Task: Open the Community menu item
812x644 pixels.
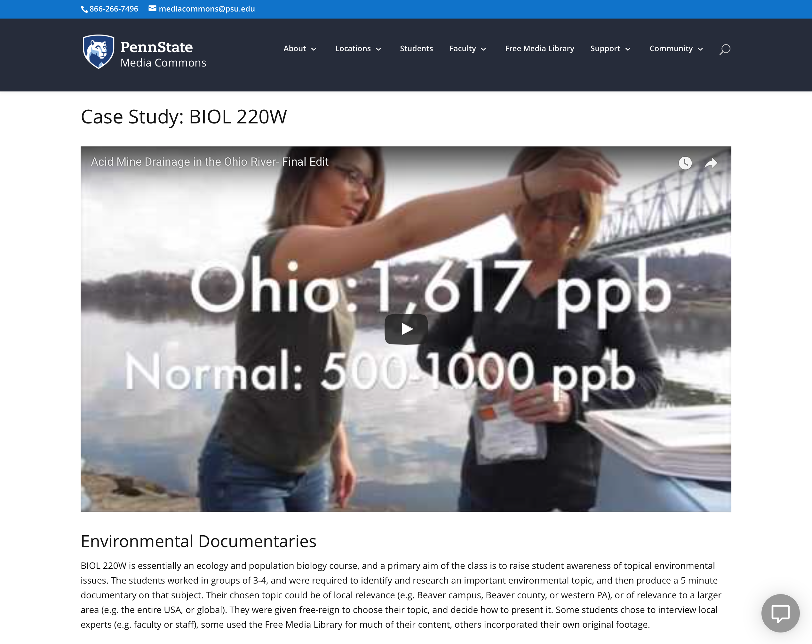Action: pyautogui.click(x=671, y=49)
